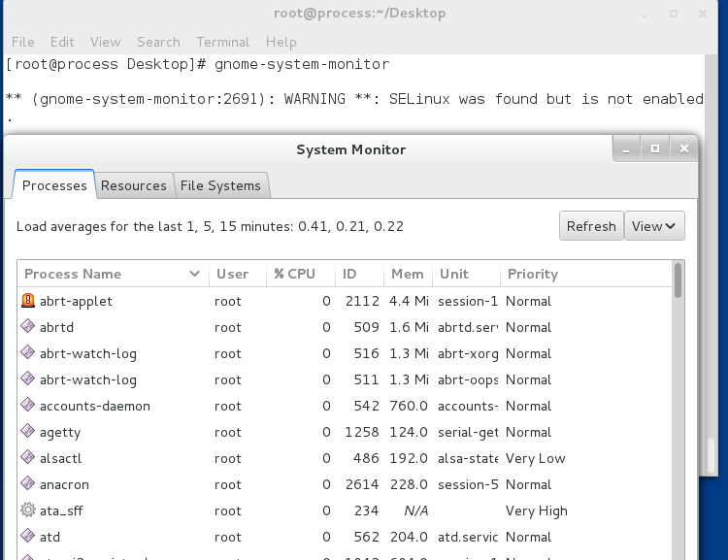Screen dimensions: 728x560
Task: Toggle sort order on Process Name column
Action: coord(113,274)
